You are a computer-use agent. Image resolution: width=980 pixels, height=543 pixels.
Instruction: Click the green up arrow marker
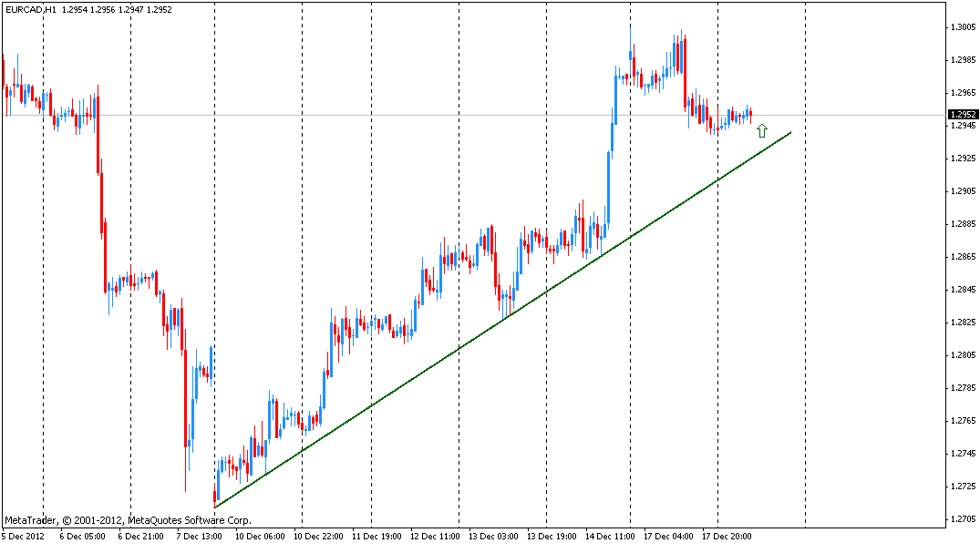tap(761, 130)
